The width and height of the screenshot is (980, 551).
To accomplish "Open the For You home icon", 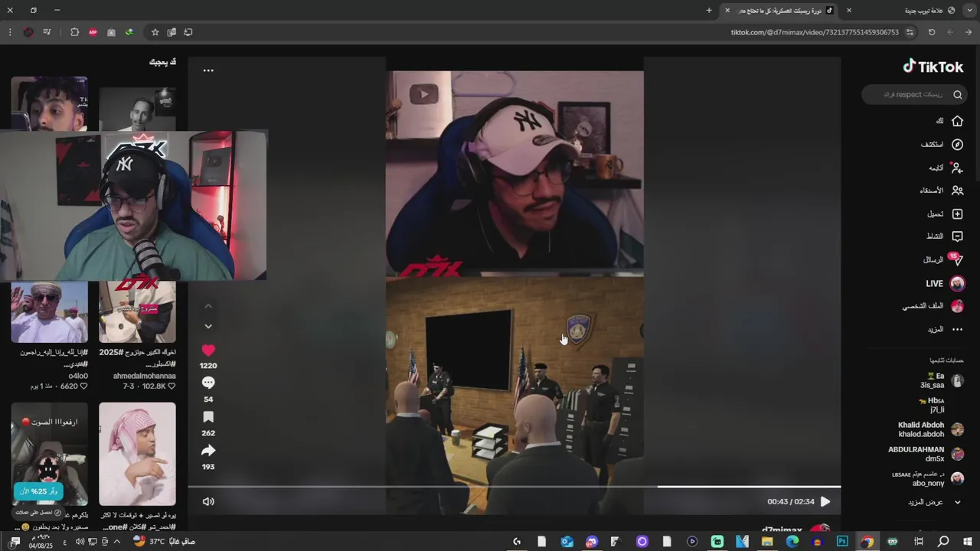I will 957,121.
